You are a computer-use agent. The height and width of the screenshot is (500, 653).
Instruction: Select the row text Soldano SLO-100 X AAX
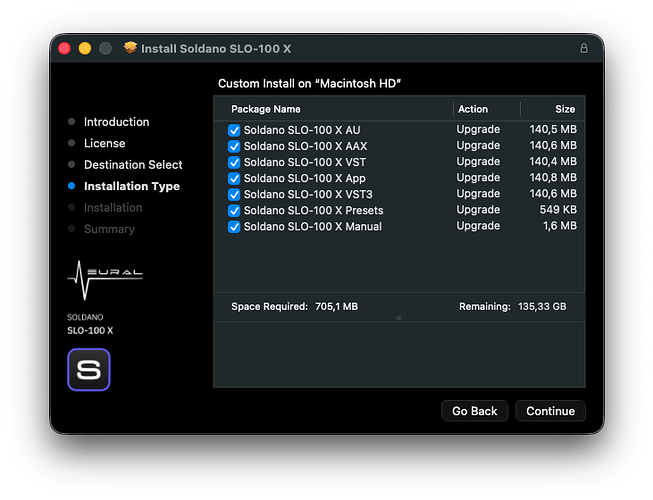click(x=305, y=147)
